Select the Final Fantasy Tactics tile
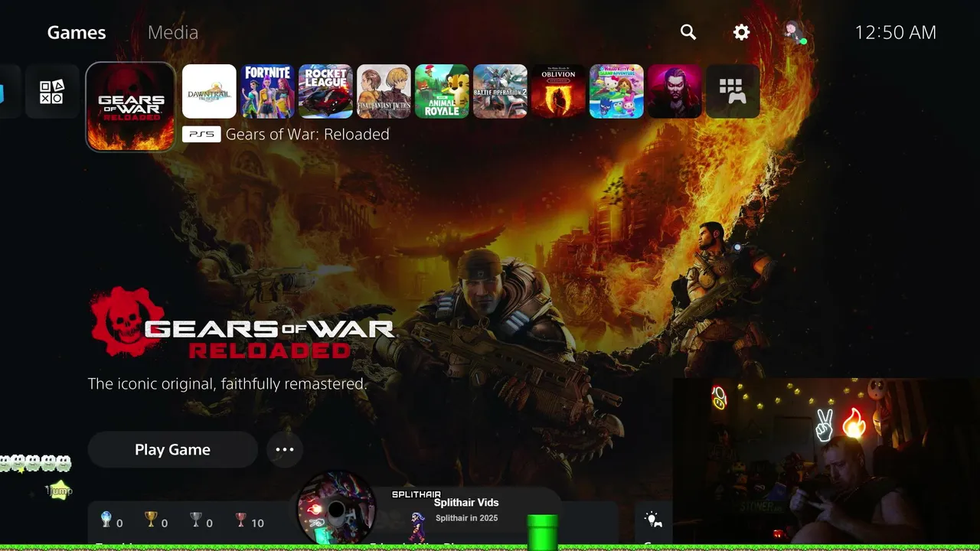This screenshot has height=551, width=980. pyautogui.click(x=384, y=91)
